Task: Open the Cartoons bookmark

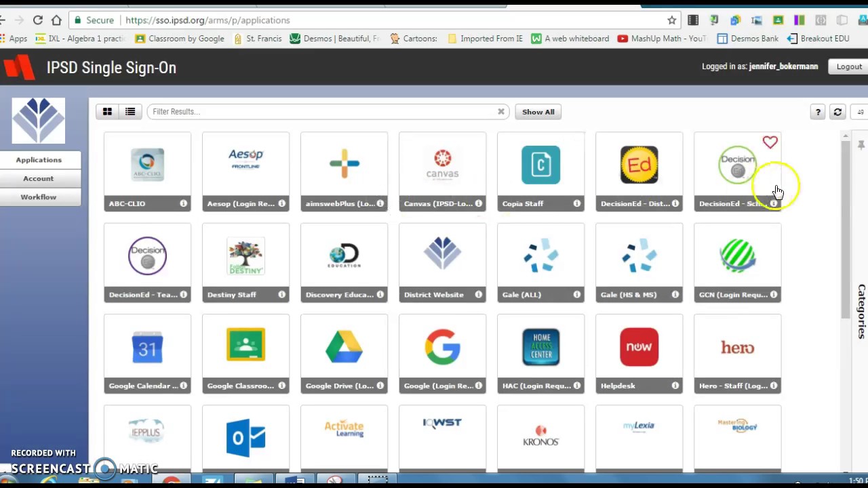Action: click(413, 39)
